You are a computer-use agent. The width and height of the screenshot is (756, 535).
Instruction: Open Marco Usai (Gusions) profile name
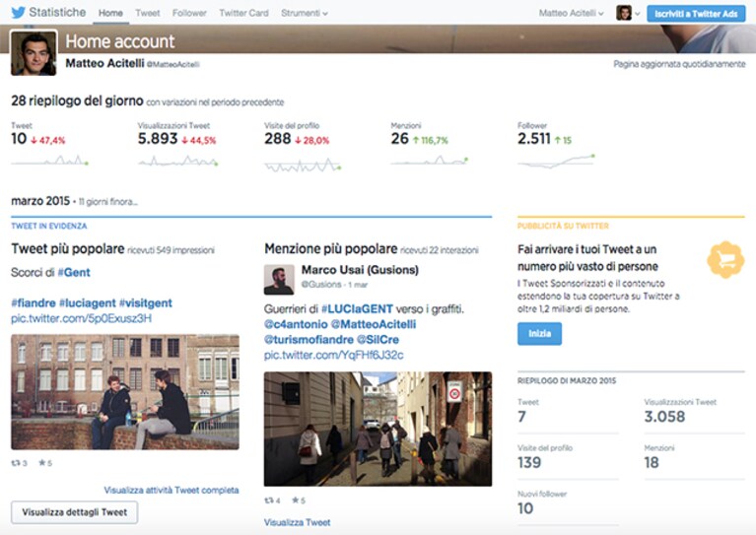pos(360,270)
